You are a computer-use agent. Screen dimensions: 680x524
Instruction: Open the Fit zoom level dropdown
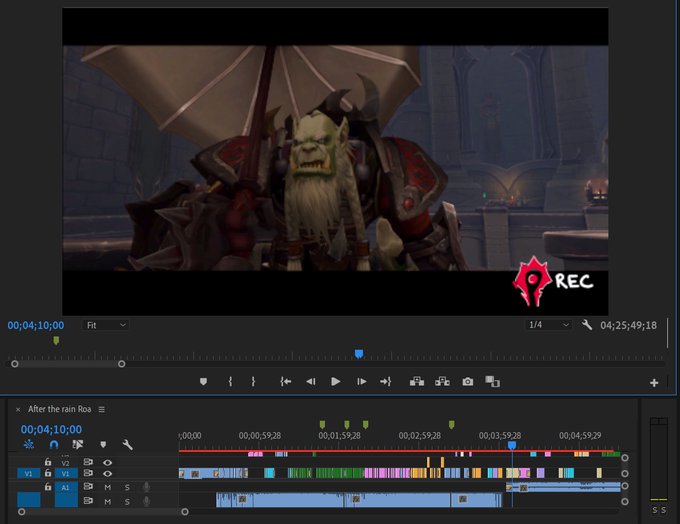click(105, 325)
